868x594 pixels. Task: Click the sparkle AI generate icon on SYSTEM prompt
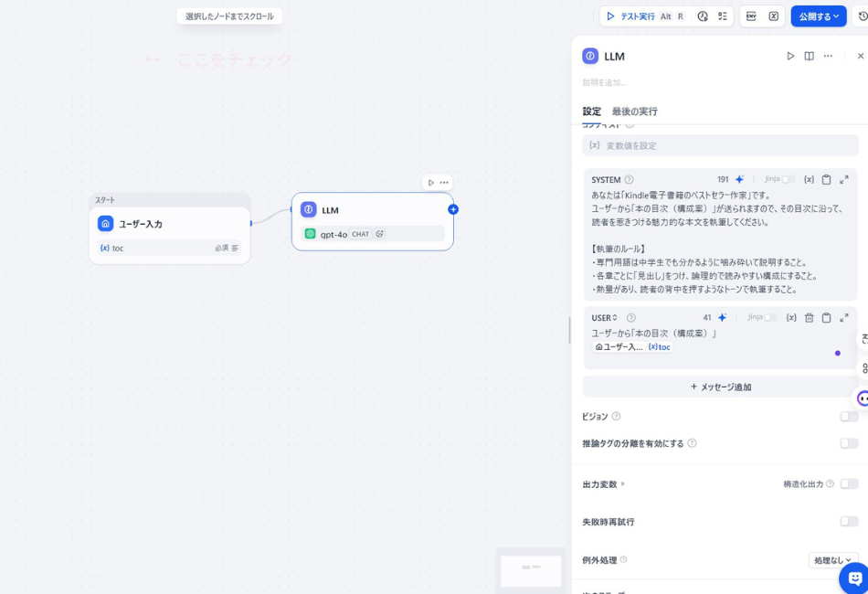(740, 179)
